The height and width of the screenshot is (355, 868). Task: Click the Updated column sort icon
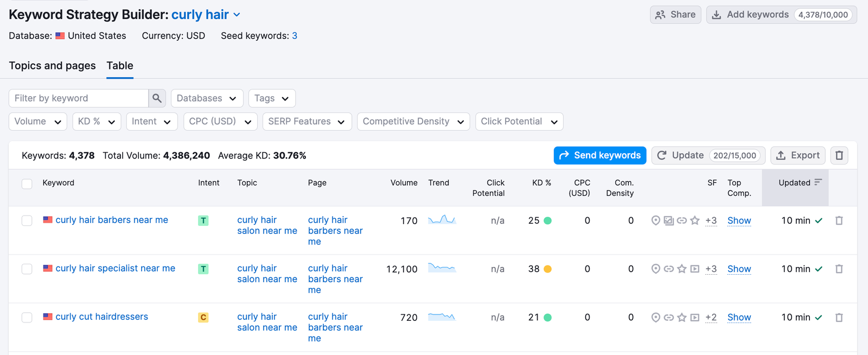point(818,182)
